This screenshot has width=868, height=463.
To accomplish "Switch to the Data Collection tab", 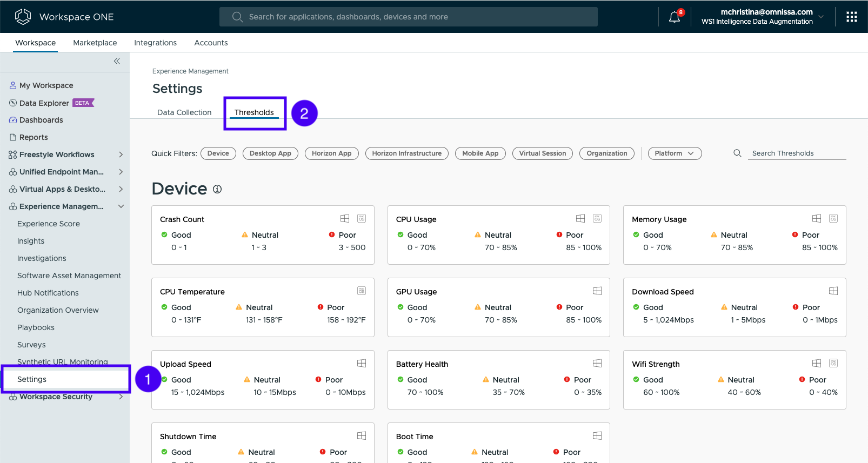I will coord(184,112).
